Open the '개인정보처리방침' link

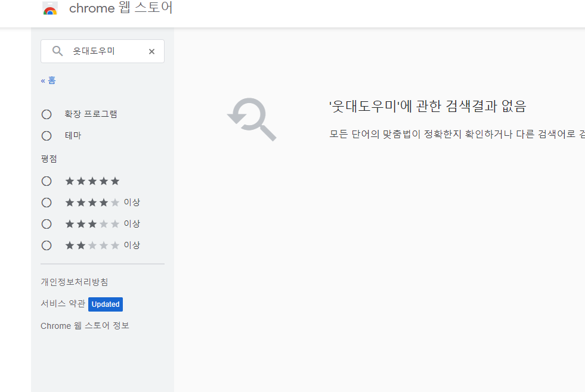point(74,282)
